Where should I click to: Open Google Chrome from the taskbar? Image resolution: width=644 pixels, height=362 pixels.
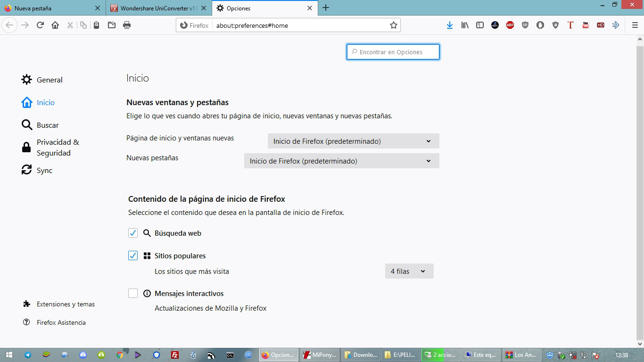point(120,355)
